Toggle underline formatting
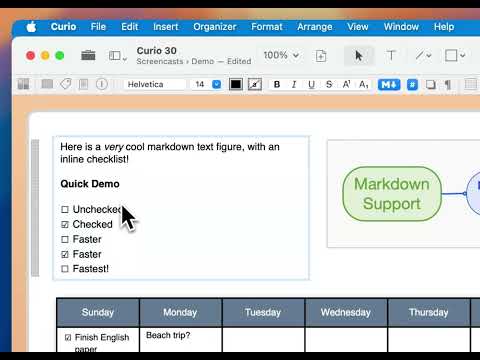Image resolution: width=480 pixels, height=360 pixels. [x=311, y=84]
